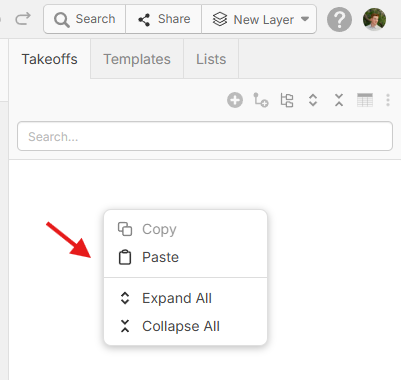This screenshot has height=380, width=401.
Task: Switch to the Lists tab
Action: 211,59
